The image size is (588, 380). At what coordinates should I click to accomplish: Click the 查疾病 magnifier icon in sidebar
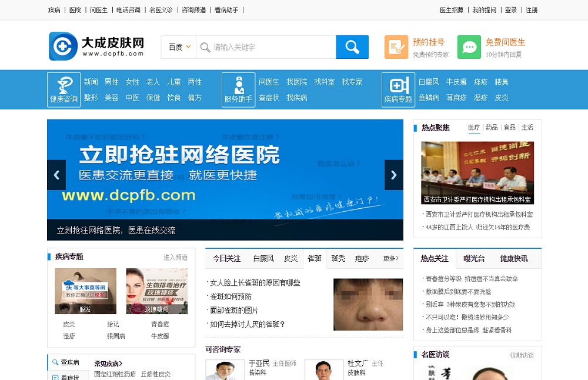pyautogui.click(x=55, y=362)
